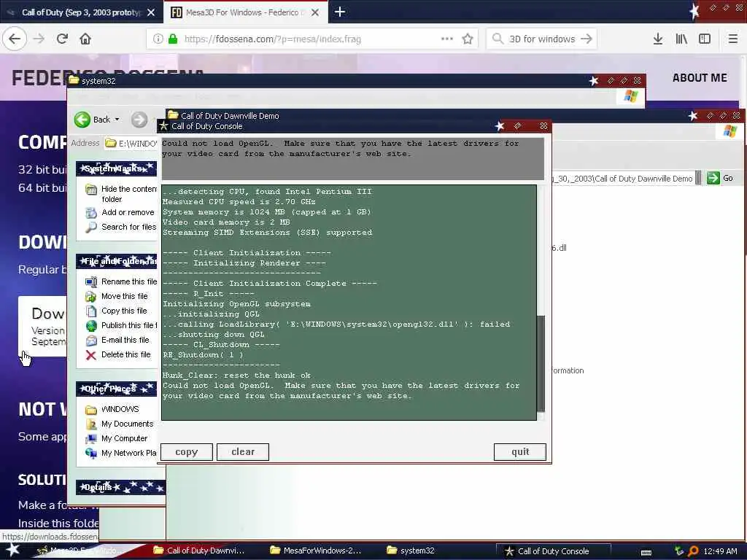
Task: Click the quit button in console
Action: (x=519, y=452)
